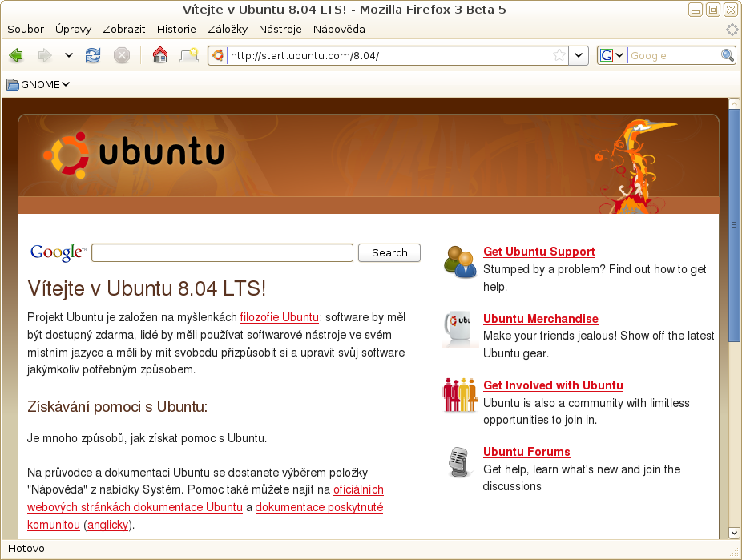Open the Soubor menu
The width and height of the screenshot is (742, 560).
tap(26, 30)
